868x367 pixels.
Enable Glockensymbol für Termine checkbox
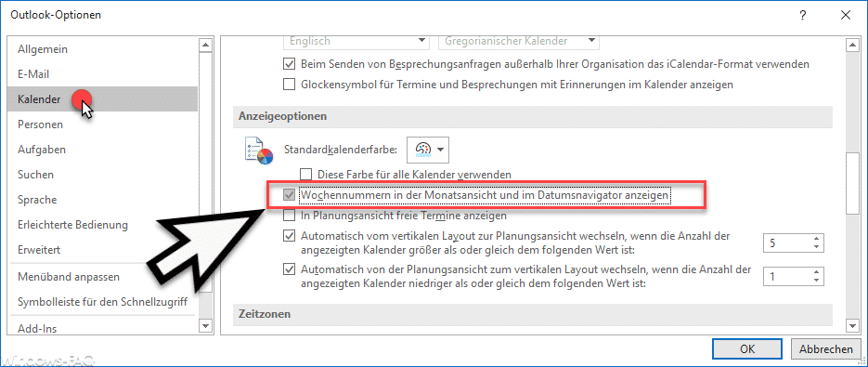(x=289, y=85)
